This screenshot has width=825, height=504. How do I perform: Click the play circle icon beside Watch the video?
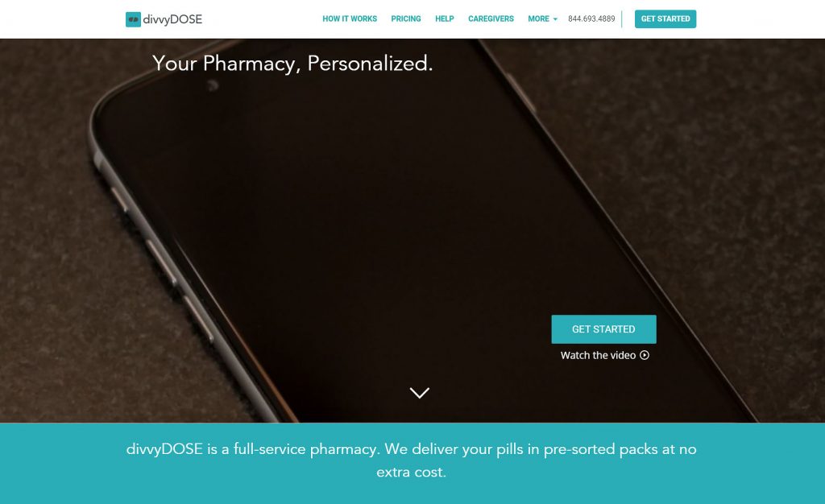[645, 355]
